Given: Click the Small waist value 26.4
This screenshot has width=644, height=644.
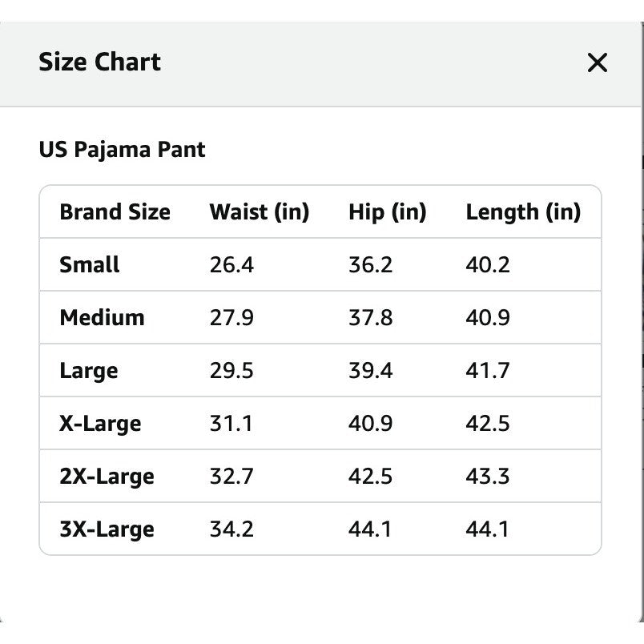Looking at the screenshot, I should pos(231,264).
